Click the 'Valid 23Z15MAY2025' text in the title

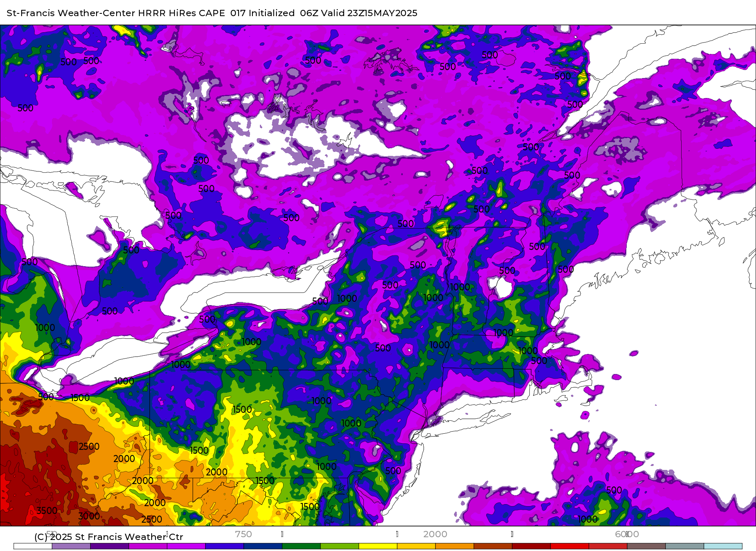coord(369,13)
